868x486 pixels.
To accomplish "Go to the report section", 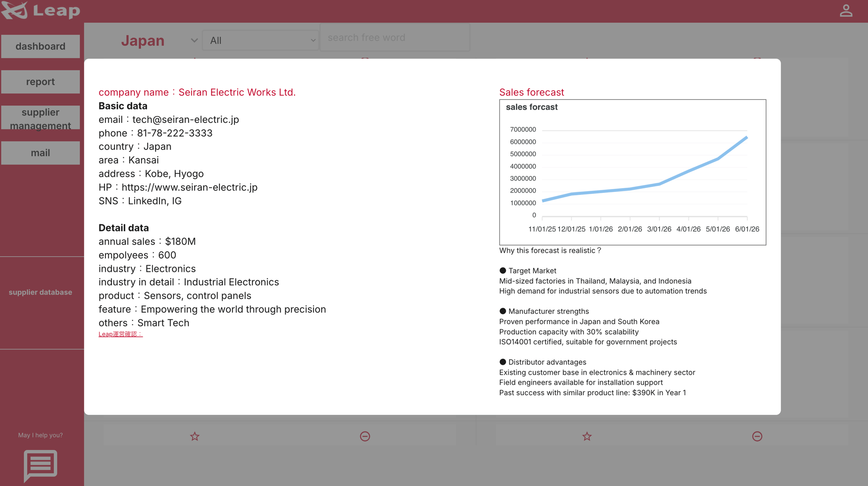I will 40,82.
